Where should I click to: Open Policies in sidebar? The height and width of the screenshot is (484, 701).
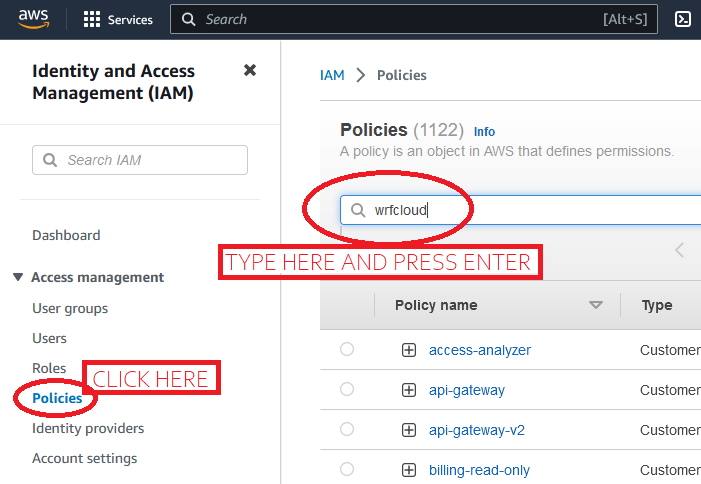point(57,398)
